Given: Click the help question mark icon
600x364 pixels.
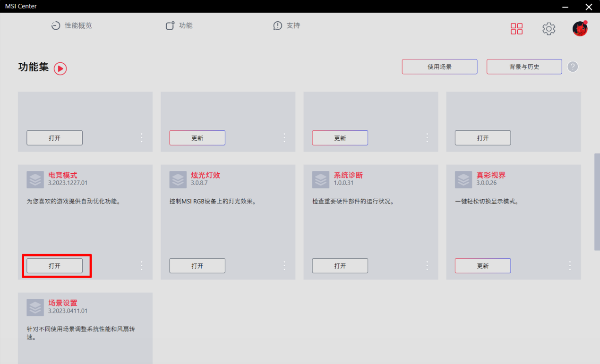Looking at the screenshot, I should tap(573, 67).
